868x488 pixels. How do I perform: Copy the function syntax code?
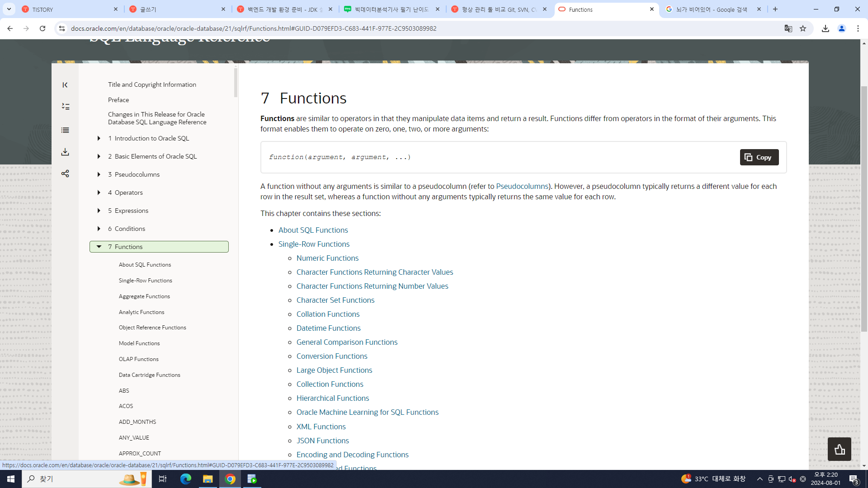coord(759,157)
